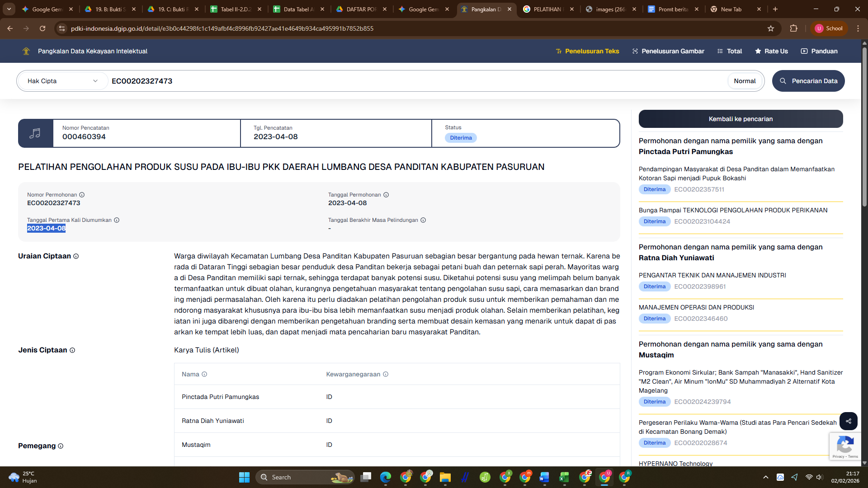Click info icon next to Pemegang
Image resolution: width=868 pixels, height=488 pixels.
click(x=61, y=446)
